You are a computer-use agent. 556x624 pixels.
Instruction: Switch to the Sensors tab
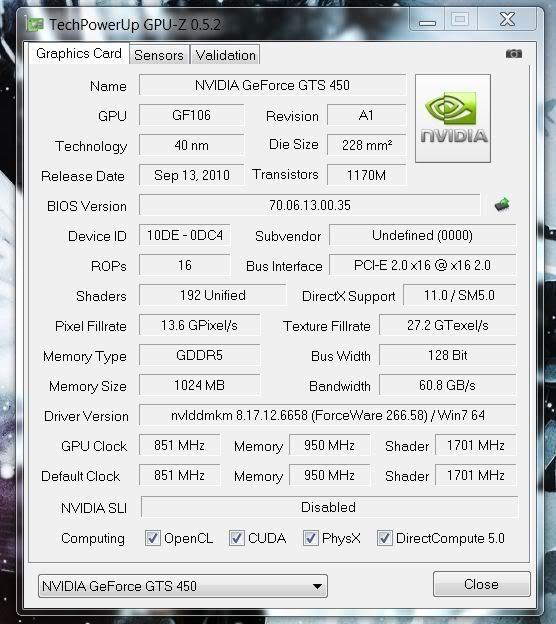click(x=159, y=55)
